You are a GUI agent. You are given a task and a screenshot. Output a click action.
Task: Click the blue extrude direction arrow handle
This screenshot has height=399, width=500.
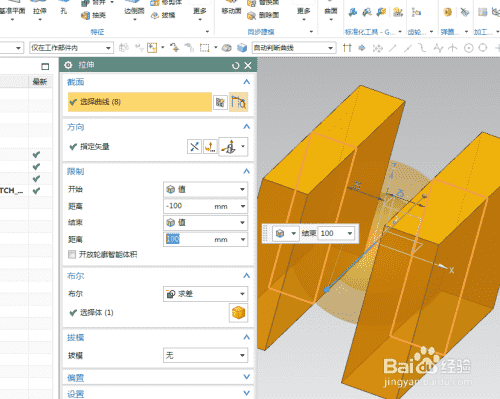pyautogui.click(x=327, y=289)
